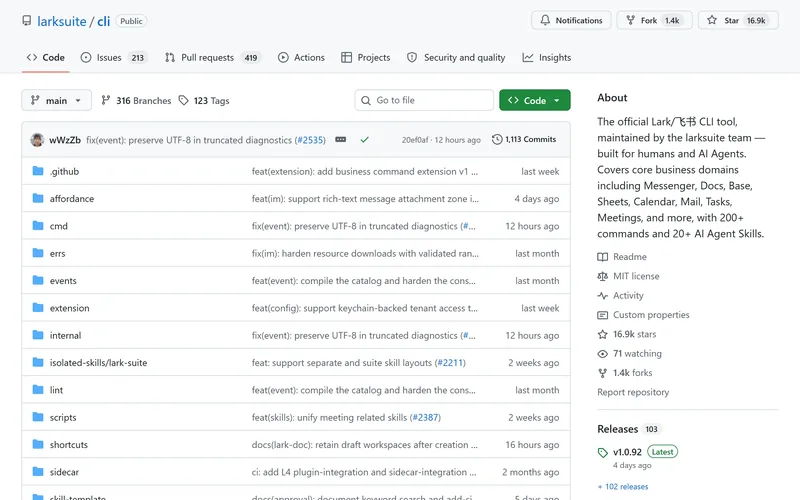Open commit hash 20ef0af
Screen dimensions: 800x500
415,140
